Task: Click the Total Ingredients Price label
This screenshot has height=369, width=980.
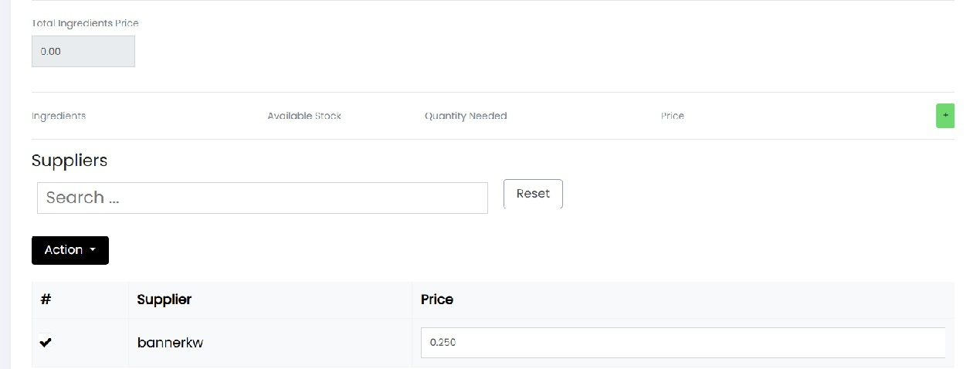Action: point(85,23)
